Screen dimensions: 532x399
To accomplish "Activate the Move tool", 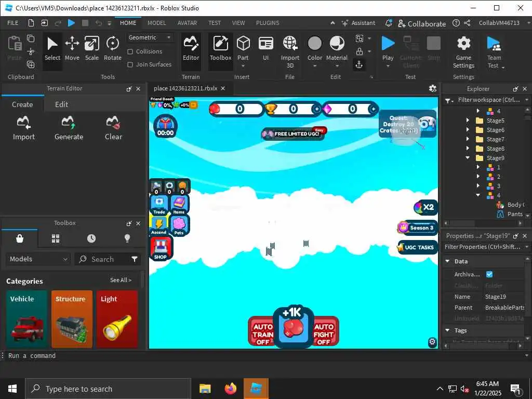I will [x=72, y=49].
